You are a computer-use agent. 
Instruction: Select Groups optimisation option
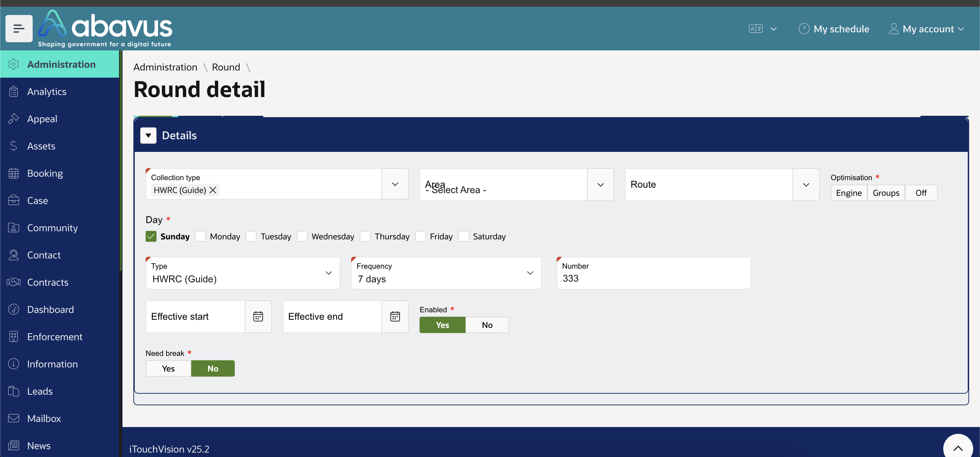(886, 193)
